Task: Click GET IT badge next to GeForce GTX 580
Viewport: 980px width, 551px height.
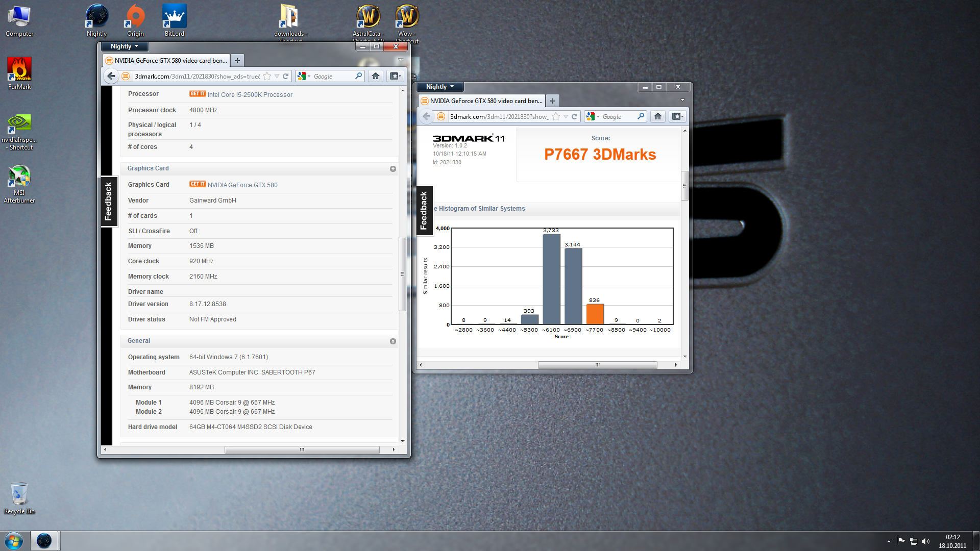Action: coord(198,184)
